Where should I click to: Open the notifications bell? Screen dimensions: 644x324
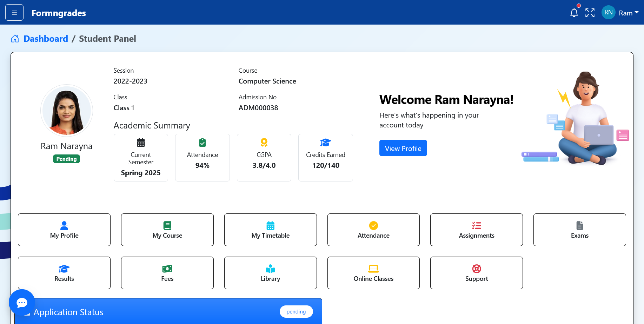pyautogui.click(x=574, y=12)
